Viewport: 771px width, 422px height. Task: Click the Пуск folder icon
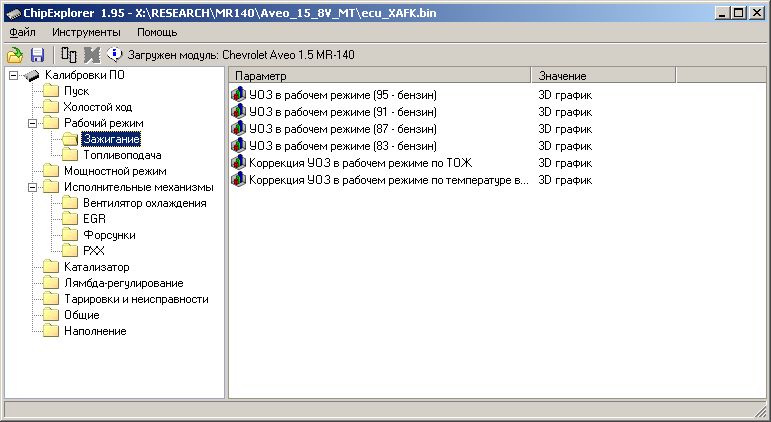point(51,91)
